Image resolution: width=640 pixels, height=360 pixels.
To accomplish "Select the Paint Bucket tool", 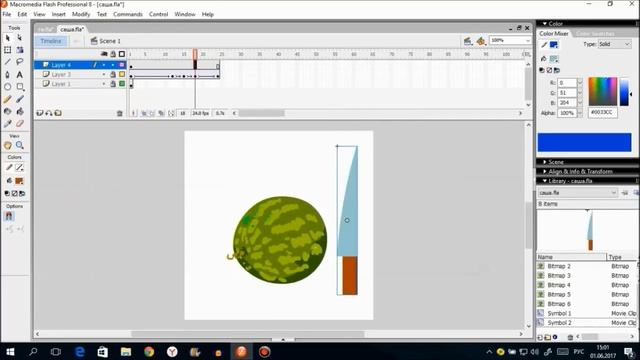I will coord(20,111).
